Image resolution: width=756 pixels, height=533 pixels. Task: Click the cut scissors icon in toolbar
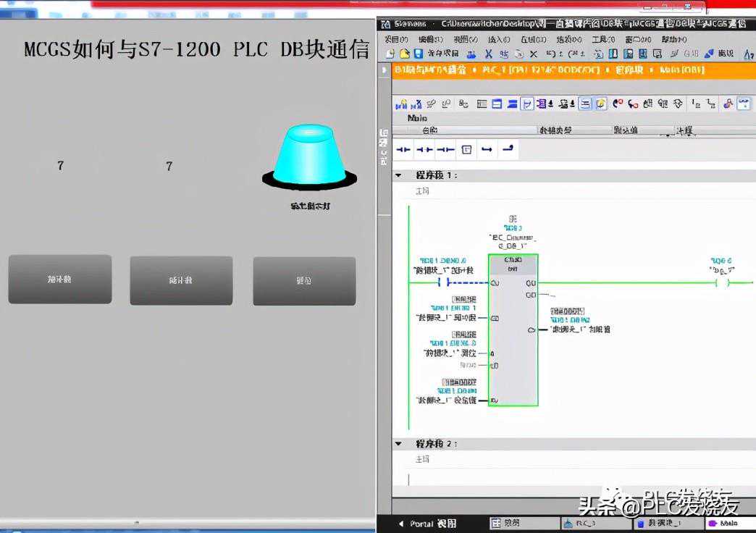pos(489,54)
